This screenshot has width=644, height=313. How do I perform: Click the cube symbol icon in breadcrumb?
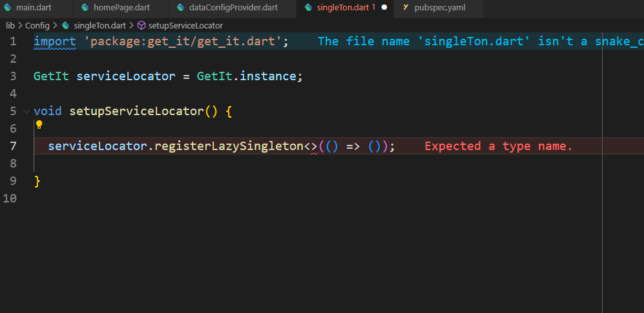click(x=141, y=25)
